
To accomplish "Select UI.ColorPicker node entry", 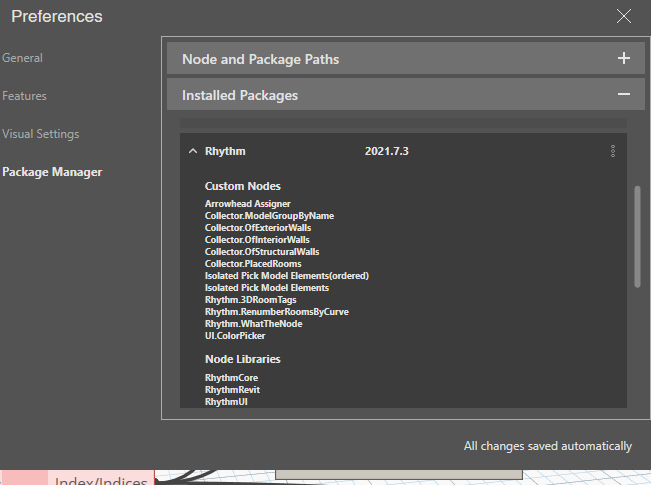I will click(x=235, y=336).
